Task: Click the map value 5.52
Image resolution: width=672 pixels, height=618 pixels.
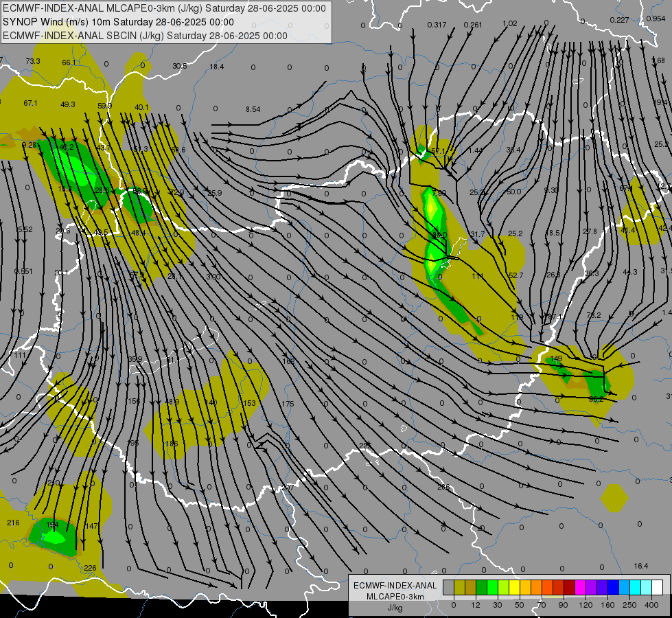Action: (25, 230)
